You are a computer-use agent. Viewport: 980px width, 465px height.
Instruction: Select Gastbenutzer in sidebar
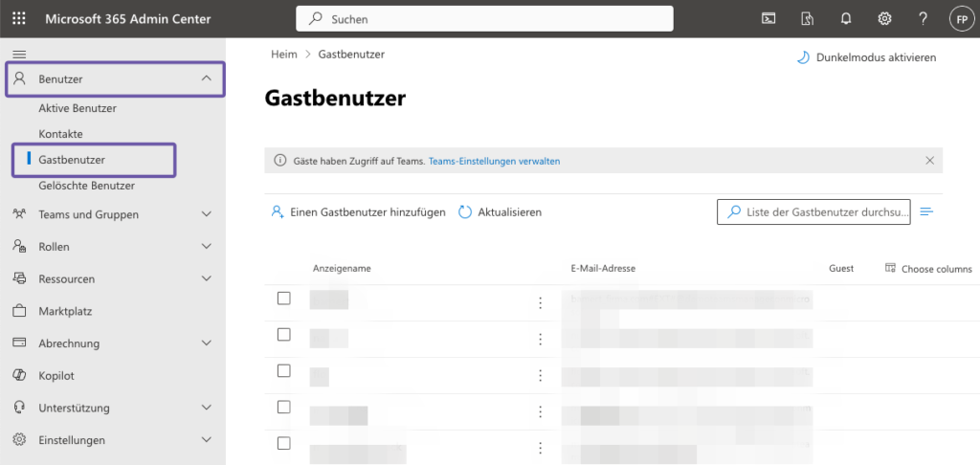click(x=72, y=160)
